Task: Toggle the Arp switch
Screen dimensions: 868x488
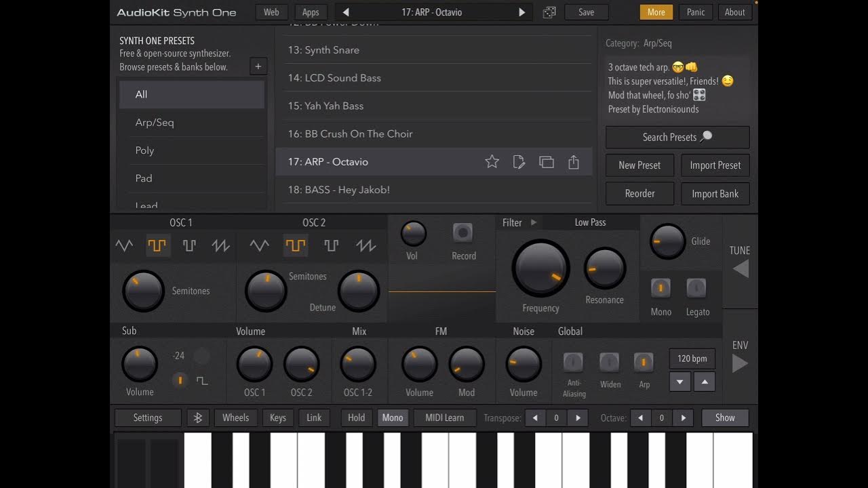Action: click(644, 363)
